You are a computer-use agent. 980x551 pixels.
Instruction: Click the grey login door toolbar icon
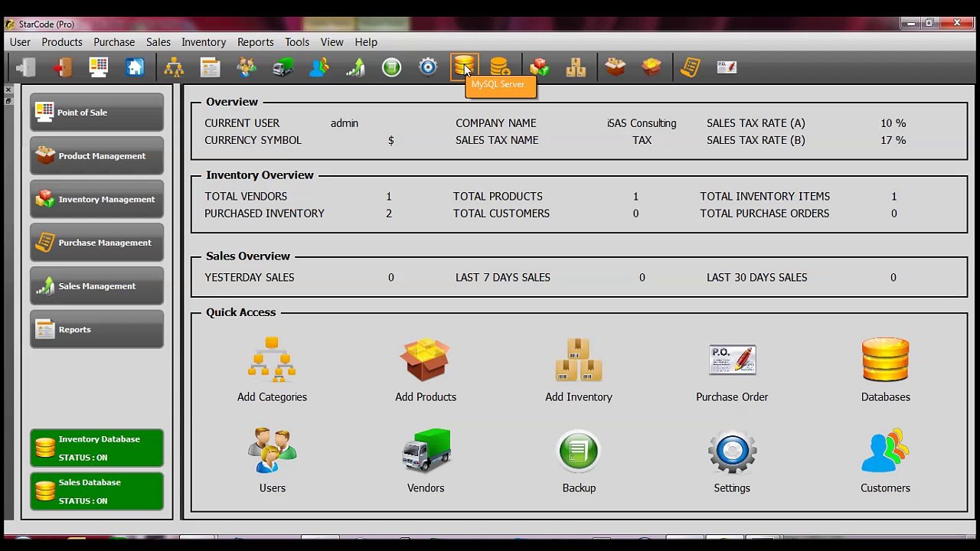(25, 67)
